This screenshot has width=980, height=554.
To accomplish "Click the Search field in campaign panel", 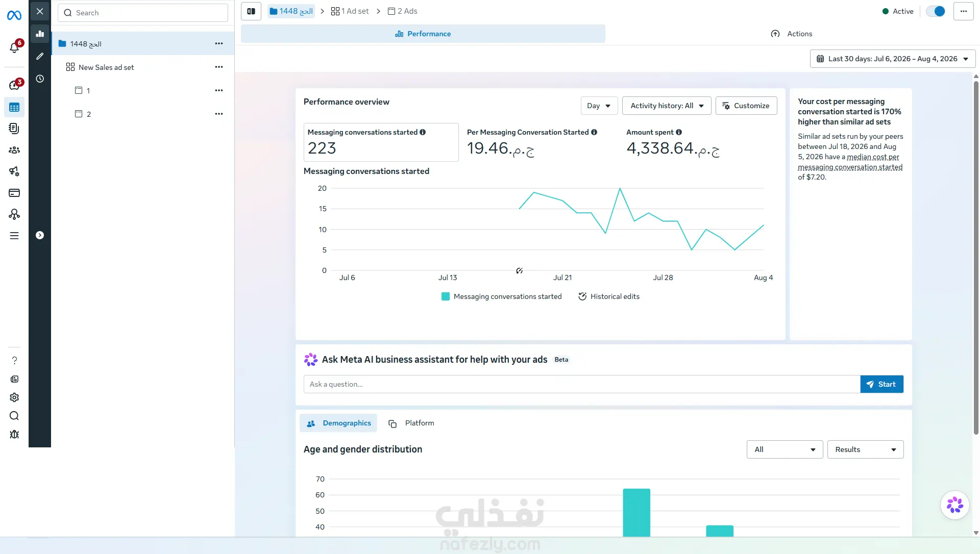I will point(143,13).
